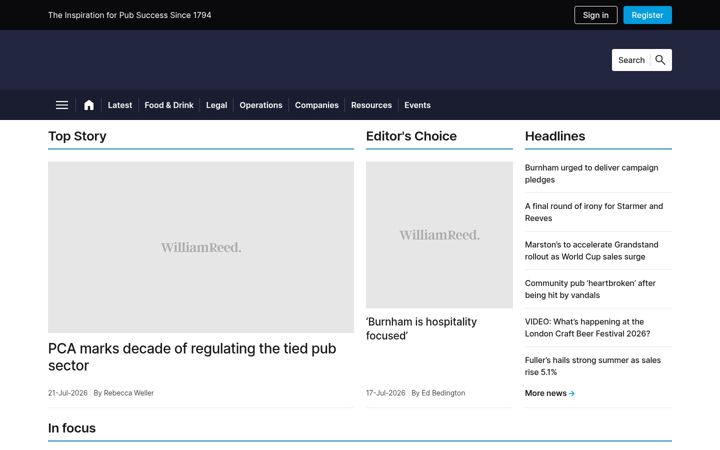Screen dimensions: 720x450
Task: Click author name Ed Bedington
Action: (x=443, y=393)
